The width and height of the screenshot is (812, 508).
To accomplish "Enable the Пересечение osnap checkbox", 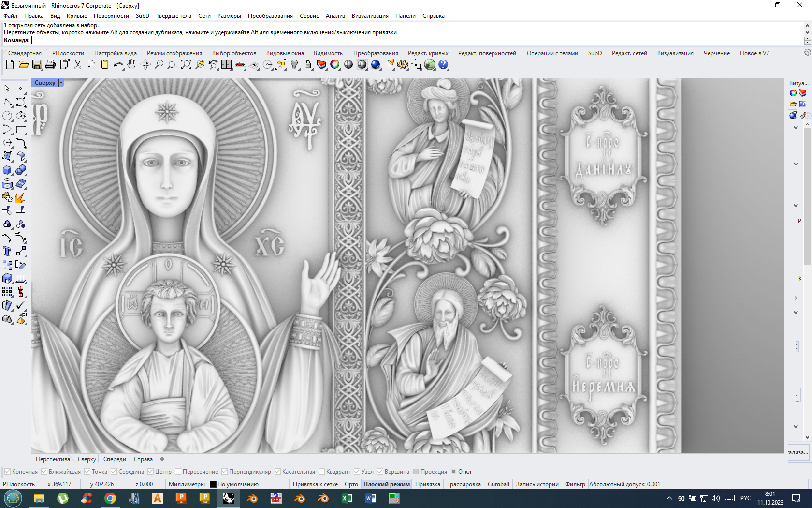I will click(x=178, y=472).
